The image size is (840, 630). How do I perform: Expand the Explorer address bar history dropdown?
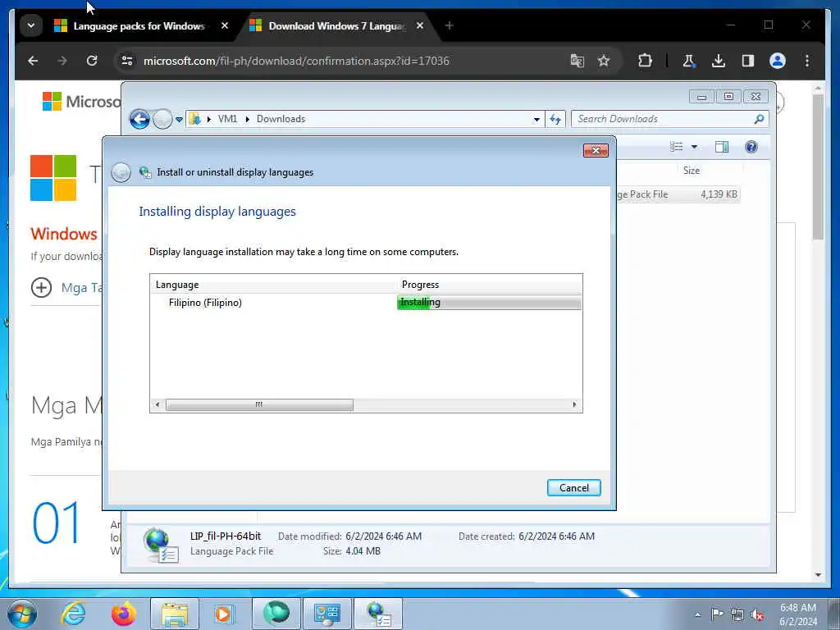pyautogui.click(x=536, y=119)
